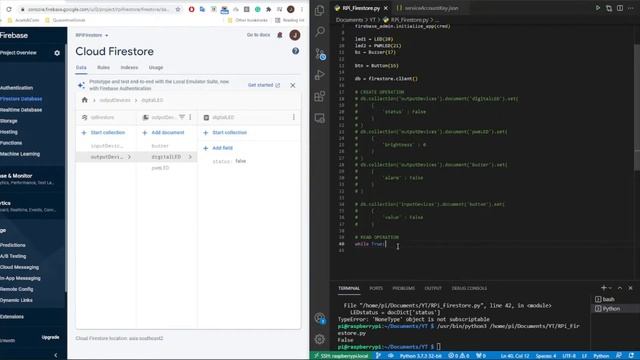Image resolution: width=640 pixels, height=360 pixels.
Task: Open the VS Code Search view
Action: click(320, 32)
